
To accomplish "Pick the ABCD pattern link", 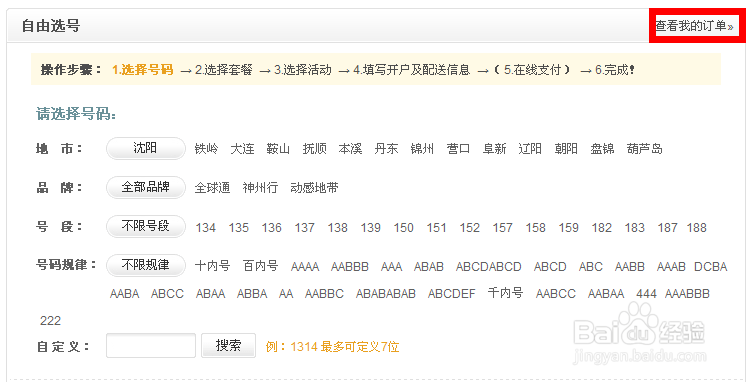I will (550, 267).
